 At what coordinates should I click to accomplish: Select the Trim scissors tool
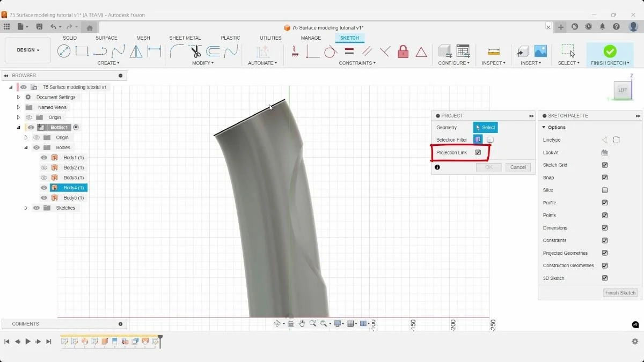coord(195,51)
